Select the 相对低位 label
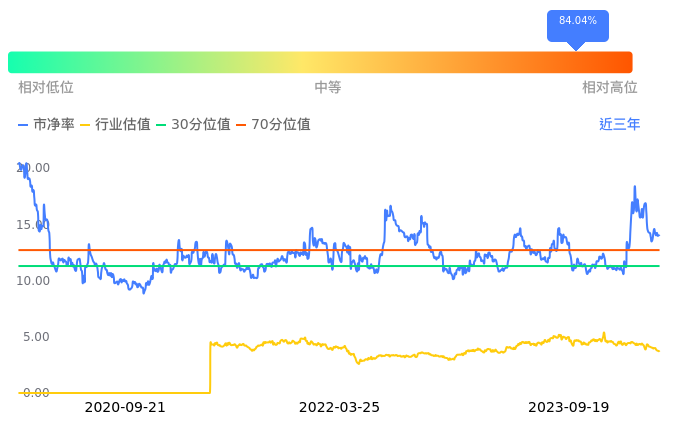 pyautogui.click(x=46, y=87)
